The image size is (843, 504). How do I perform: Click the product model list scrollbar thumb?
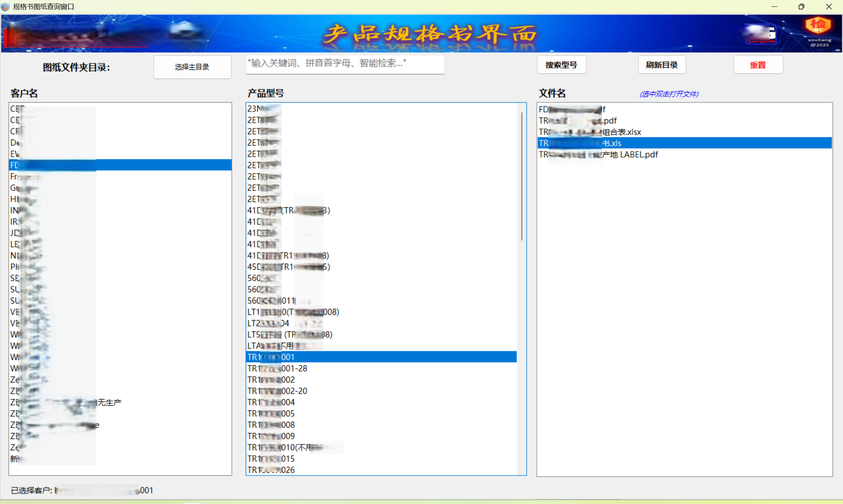coord(521,176)
